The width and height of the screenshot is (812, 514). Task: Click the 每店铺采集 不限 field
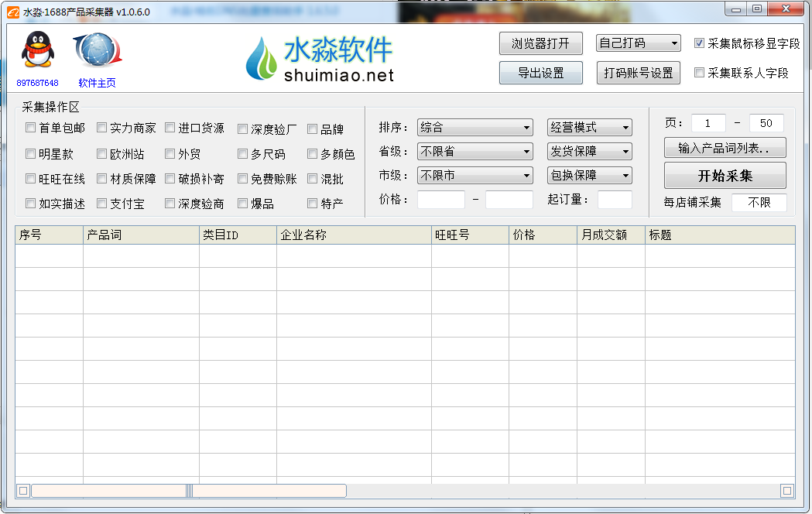(x=759, y=202)
